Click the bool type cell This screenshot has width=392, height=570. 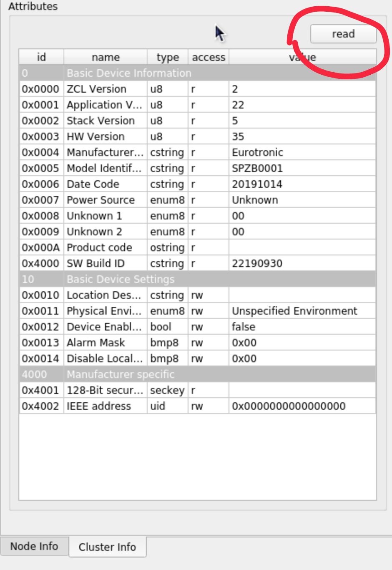click(x=167, y=327)
